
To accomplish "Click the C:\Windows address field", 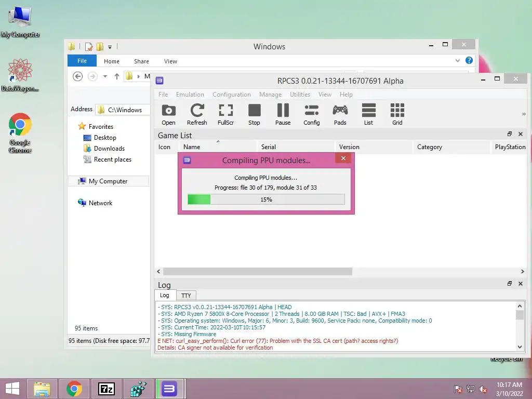I will (123, 110).
